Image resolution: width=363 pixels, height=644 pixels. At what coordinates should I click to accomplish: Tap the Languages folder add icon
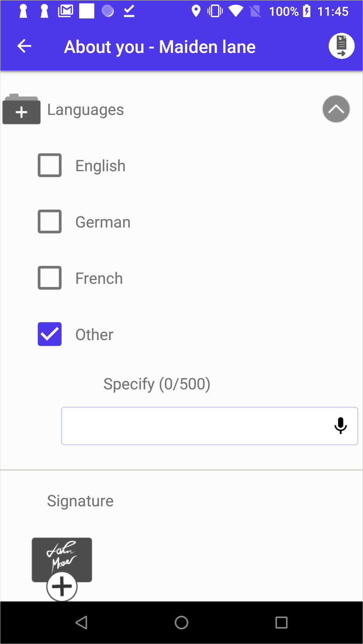coord(21,110)
